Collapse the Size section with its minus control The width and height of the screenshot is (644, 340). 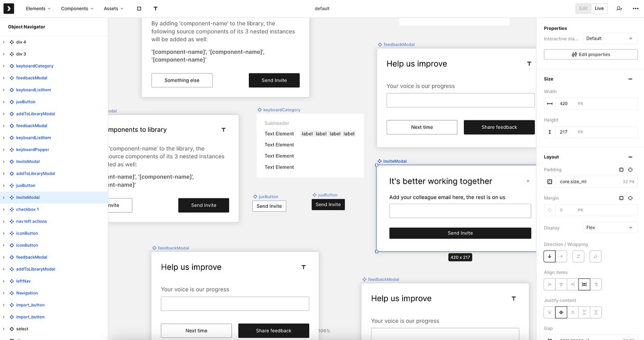pyautogui.click(x=630, y=79)
